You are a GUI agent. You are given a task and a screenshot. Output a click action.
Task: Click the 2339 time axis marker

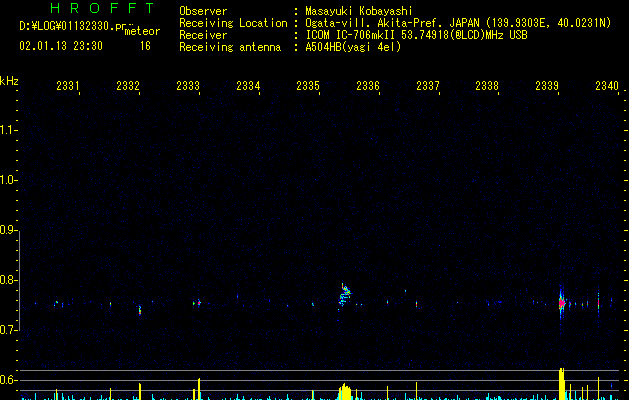tap(547, 85)
